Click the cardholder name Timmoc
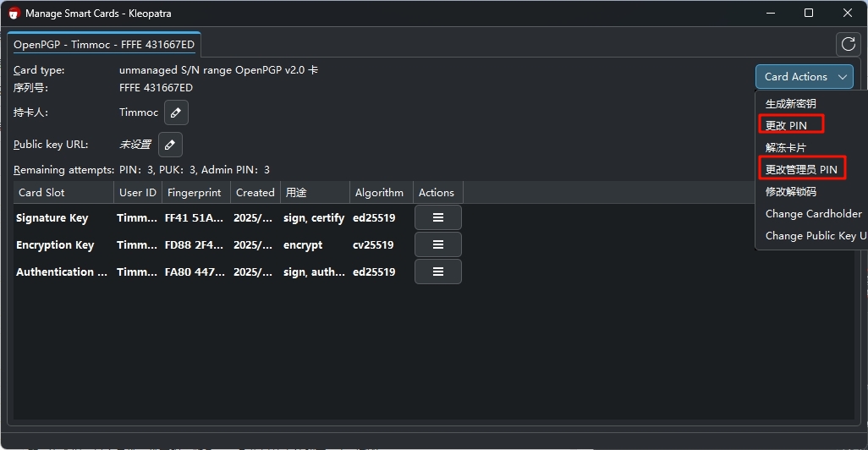 coord(139,112)
